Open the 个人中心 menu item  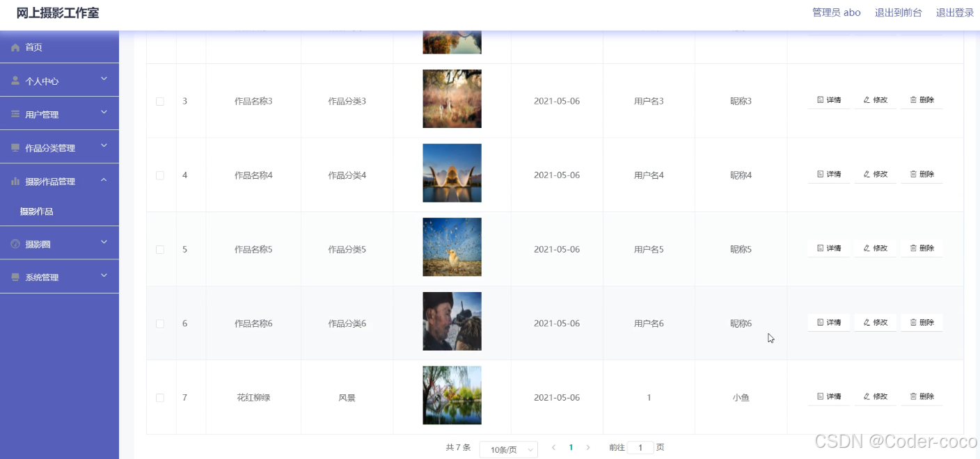coord(59,81)
